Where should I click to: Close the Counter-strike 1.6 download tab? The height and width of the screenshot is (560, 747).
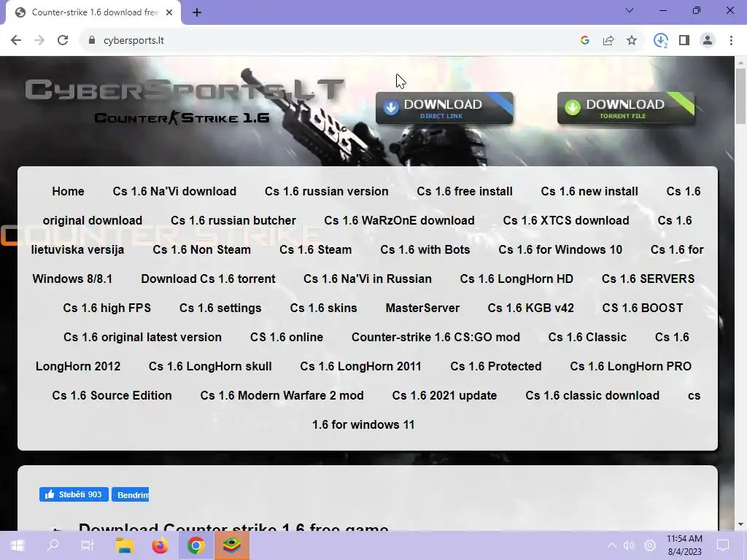coord(169,12)
